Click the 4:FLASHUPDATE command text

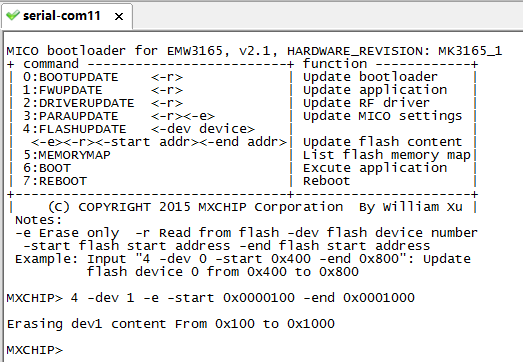click(74, 129)
